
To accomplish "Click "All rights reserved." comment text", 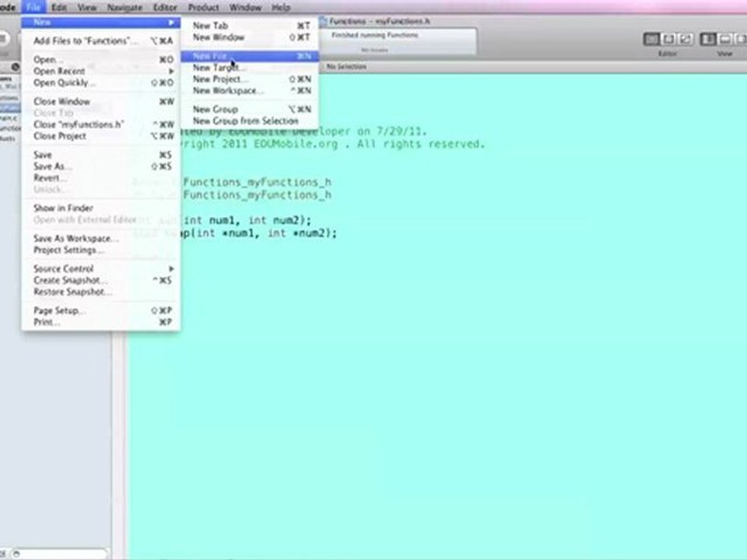I will click(421, 144).
